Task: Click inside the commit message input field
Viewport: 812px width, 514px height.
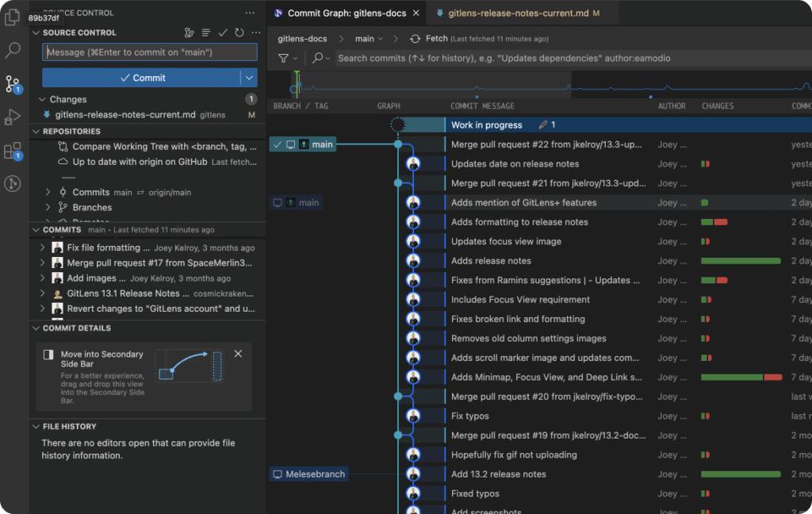Action: [149, 52]
